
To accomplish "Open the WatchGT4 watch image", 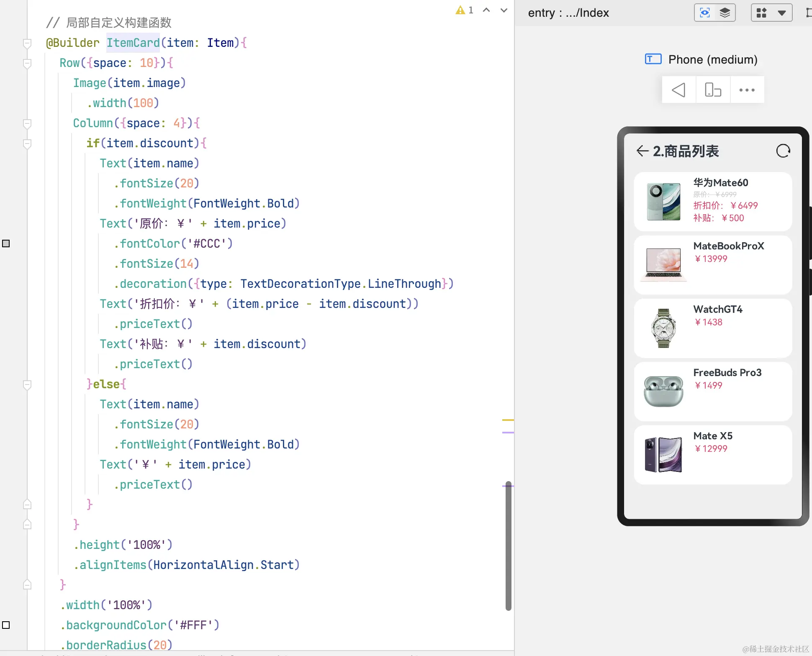I will 663,328.
